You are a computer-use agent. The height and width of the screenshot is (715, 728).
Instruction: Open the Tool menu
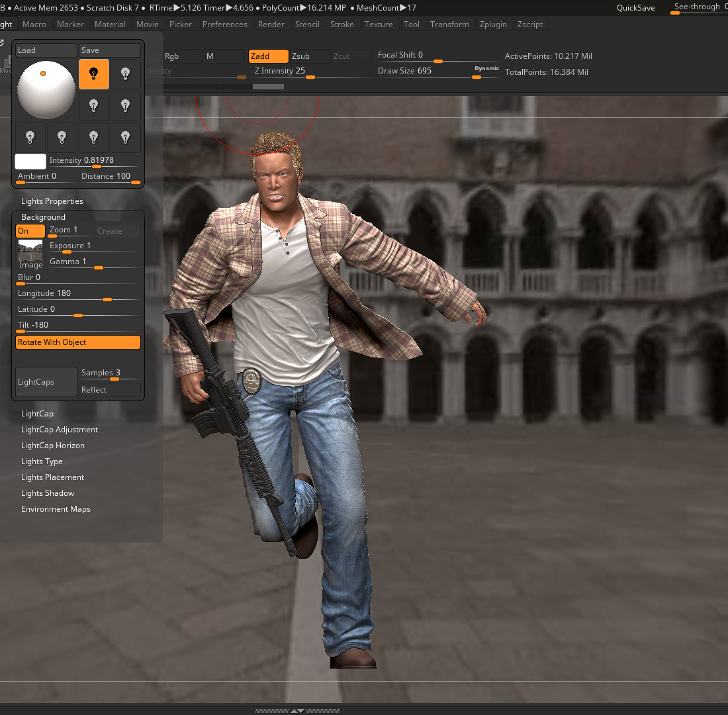[412, 24]
